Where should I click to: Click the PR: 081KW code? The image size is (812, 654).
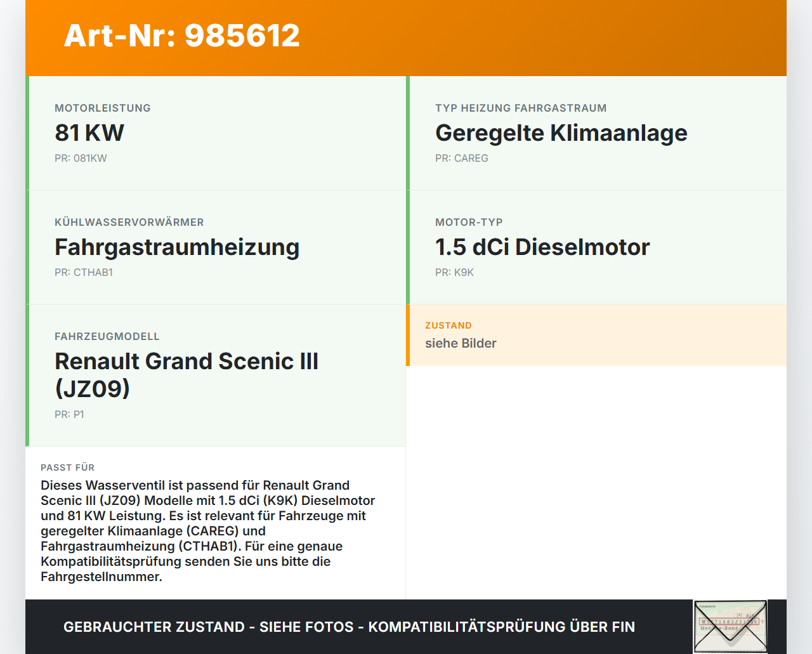81,158
